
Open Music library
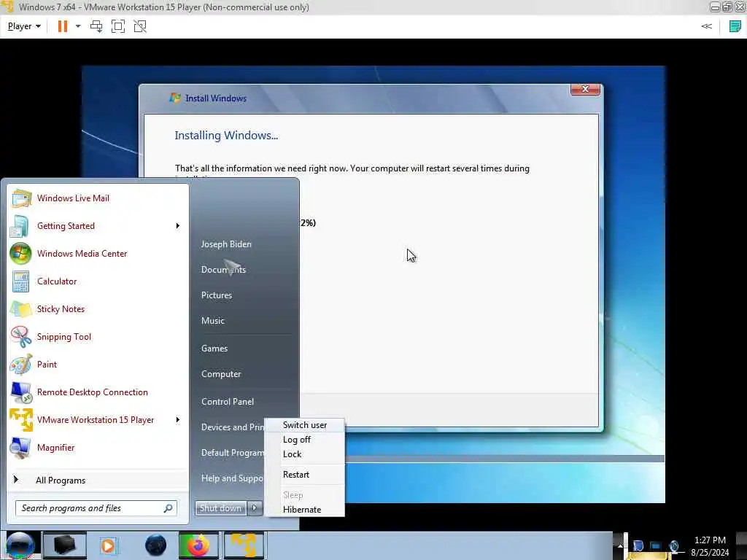click(213, 321)
